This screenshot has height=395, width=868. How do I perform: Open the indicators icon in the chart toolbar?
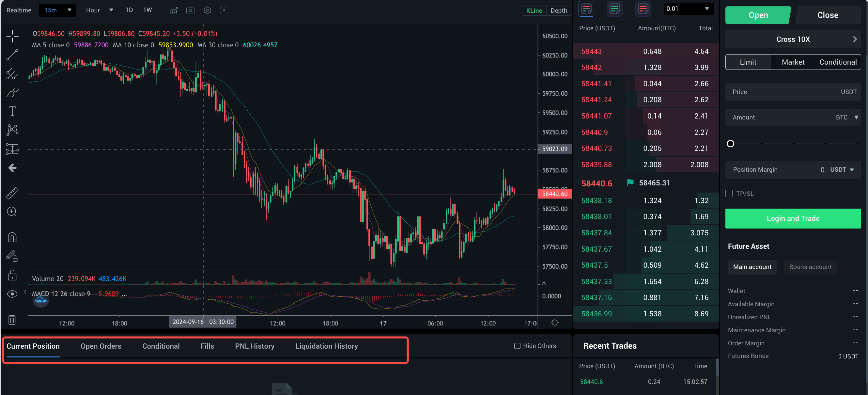click(x=174, y=10)
